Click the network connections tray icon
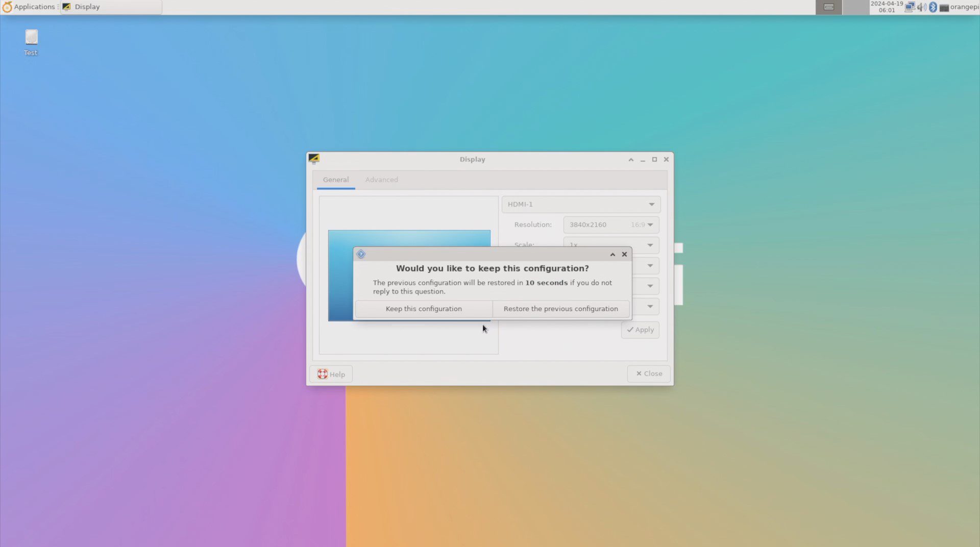Screen dimensions: 980x547 (x=910, y=7)
